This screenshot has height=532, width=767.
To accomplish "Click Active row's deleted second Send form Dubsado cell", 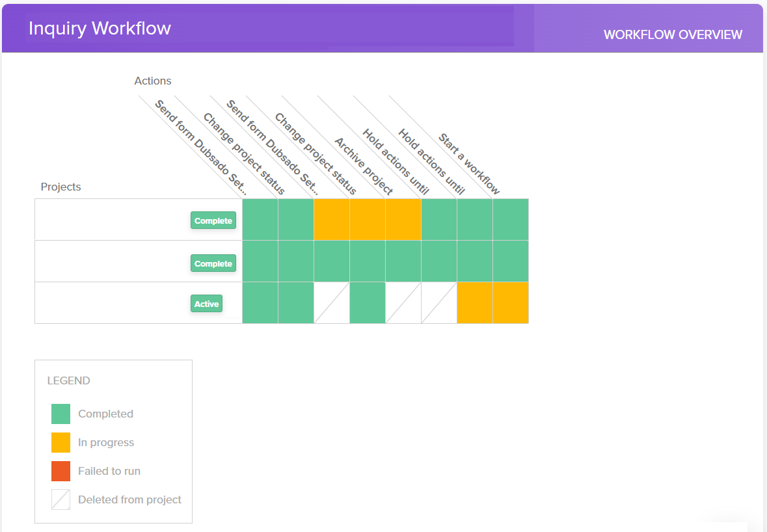I will click(x=332, y=302).
